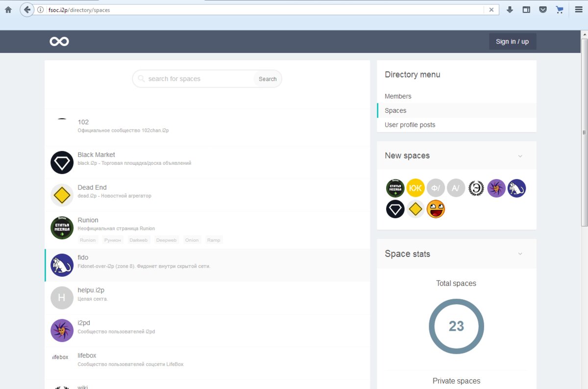Click the Deepweb tag
The image size is (588, 389).
[x=166, y=240]
